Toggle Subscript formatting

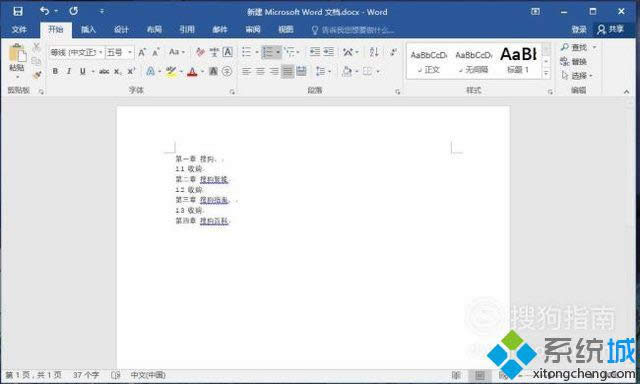pos(118,71)
